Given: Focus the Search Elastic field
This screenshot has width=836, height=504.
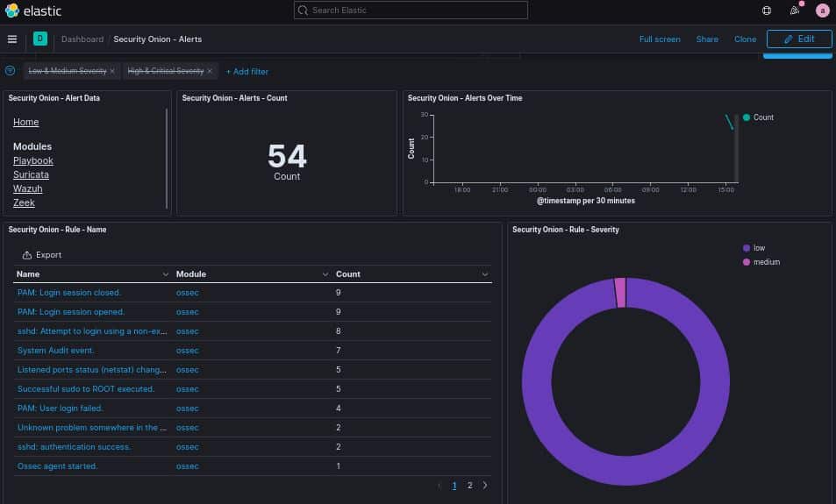Looking at the screenshot, I should pos(411,11).
